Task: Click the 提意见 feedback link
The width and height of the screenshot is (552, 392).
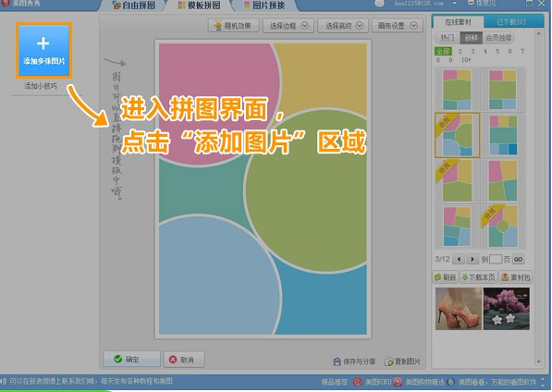Action: click(x=481, y=3)
